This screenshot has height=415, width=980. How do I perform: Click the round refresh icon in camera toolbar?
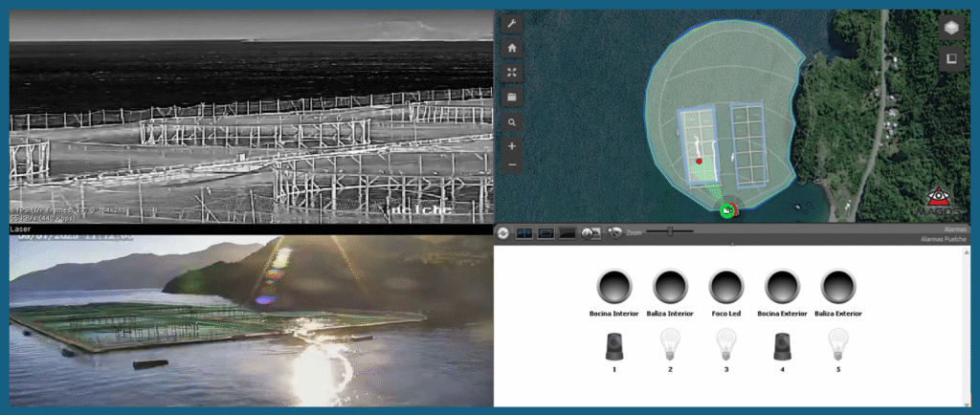[x=503, y=232]
